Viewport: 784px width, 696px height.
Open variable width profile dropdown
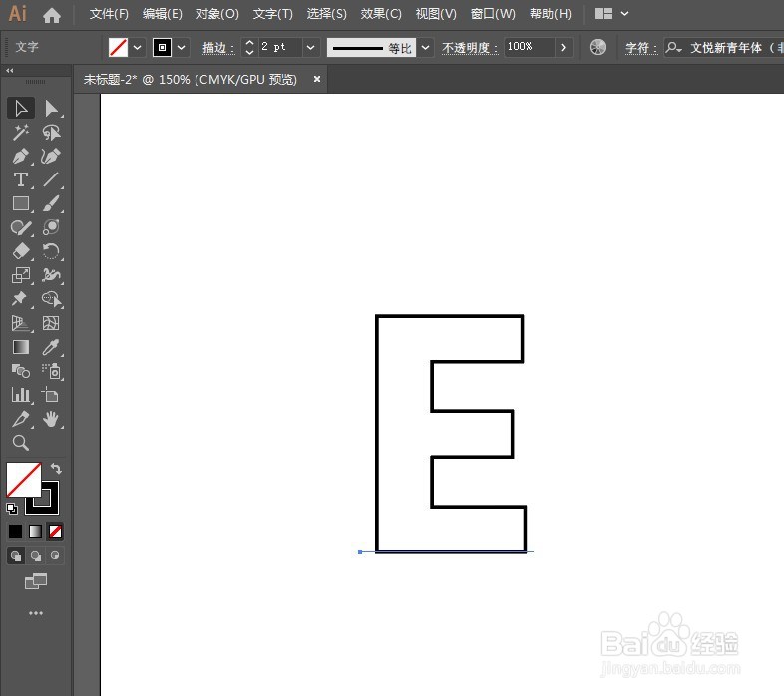[425, 48]
